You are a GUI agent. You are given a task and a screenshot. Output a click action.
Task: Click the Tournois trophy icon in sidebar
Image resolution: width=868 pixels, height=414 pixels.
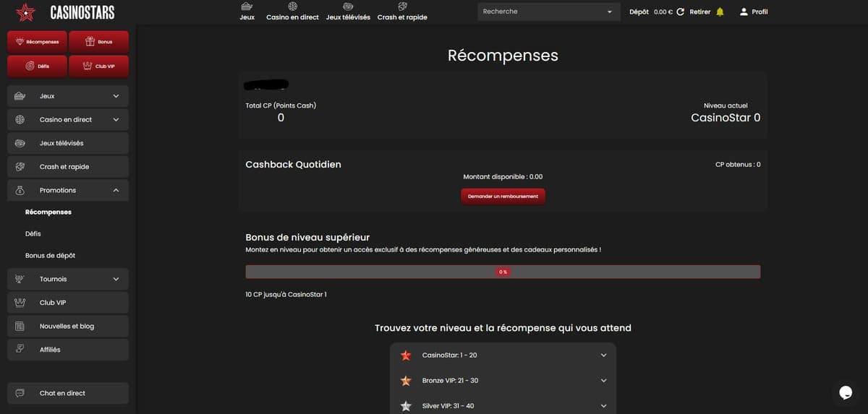(20, 279)
